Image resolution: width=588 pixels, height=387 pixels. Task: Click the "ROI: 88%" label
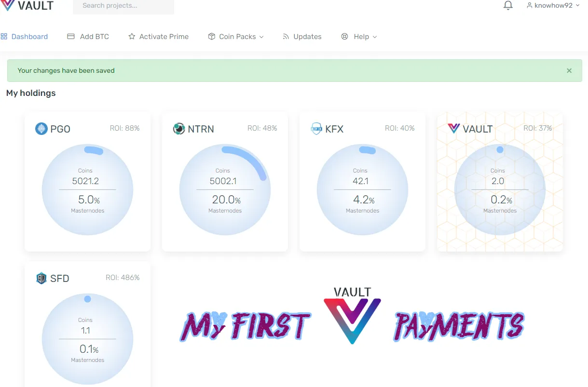[125, 128]
